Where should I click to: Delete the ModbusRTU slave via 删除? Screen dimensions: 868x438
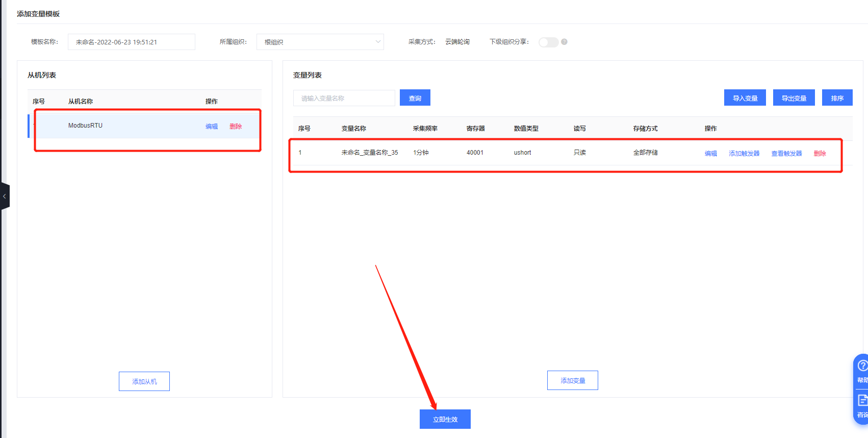click(236, 126)
